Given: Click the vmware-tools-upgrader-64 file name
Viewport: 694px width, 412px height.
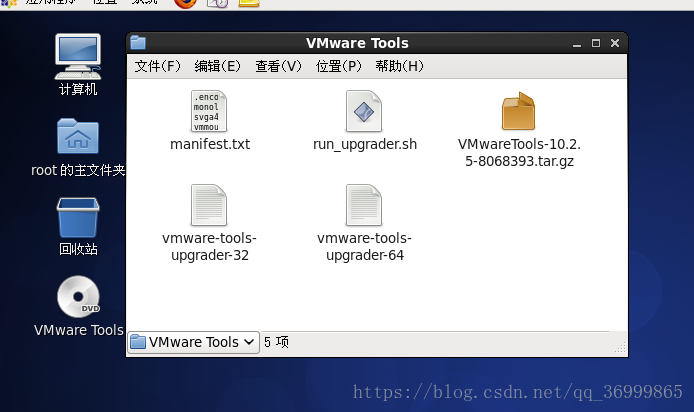Looking at the screenshot, I should click(364, 246).
